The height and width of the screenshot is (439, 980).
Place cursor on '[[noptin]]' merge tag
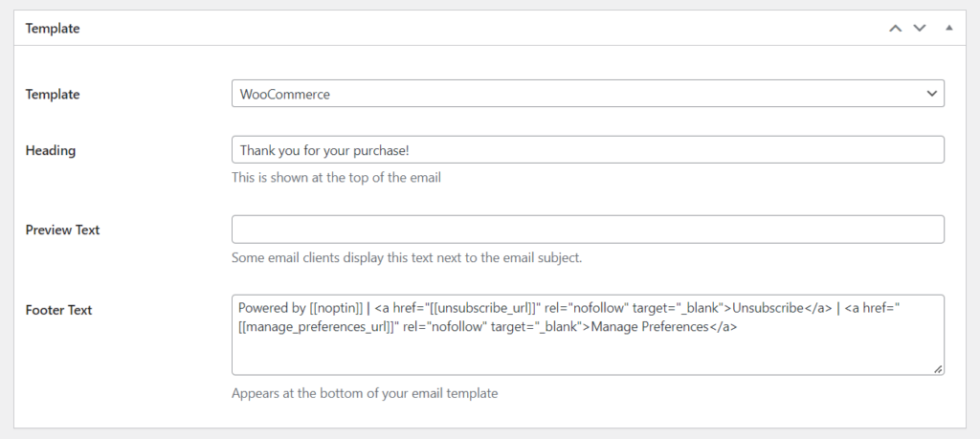point(336,308)
